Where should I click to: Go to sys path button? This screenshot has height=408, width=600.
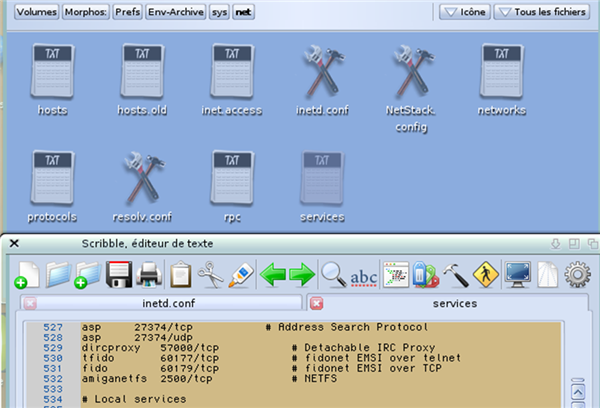coord(219,12)
